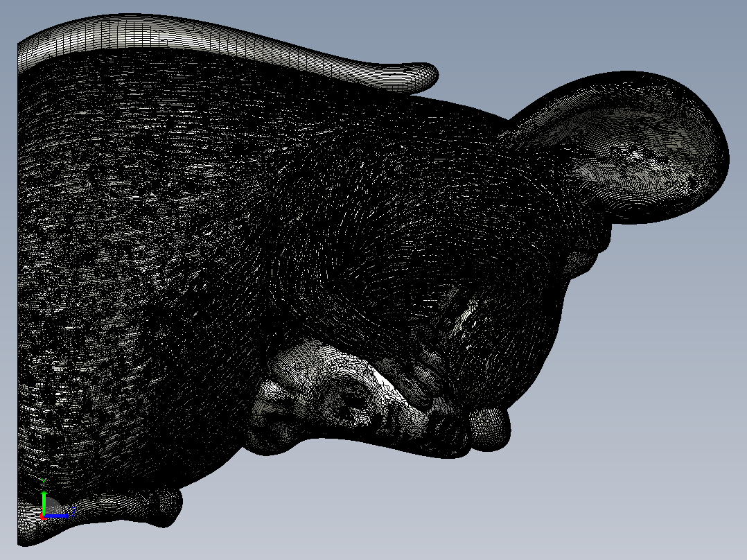This screenshot has height=560, width=747.
Task: Click the green Y axis arrow
Action: tap(44, 502)
